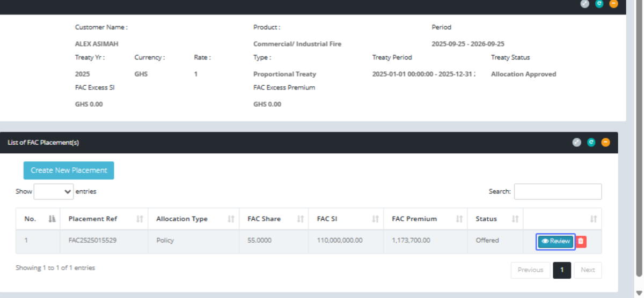This screenshot has width=644, height=298.
Task: Sort table by FAC Premium column
Action: pyautogui.click(x=425, y=219)
